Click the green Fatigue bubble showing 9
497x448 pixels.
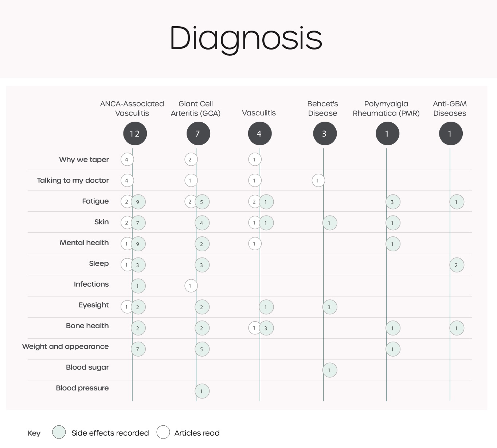point(138,202)
